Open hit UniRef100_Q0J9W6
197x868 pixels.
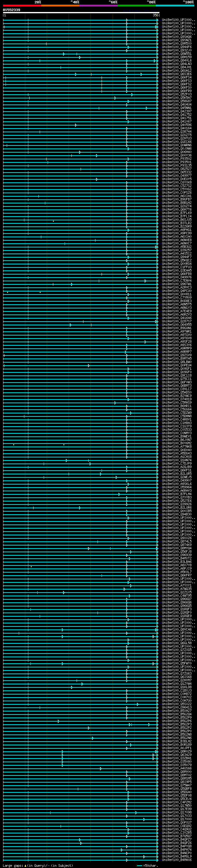177,148
